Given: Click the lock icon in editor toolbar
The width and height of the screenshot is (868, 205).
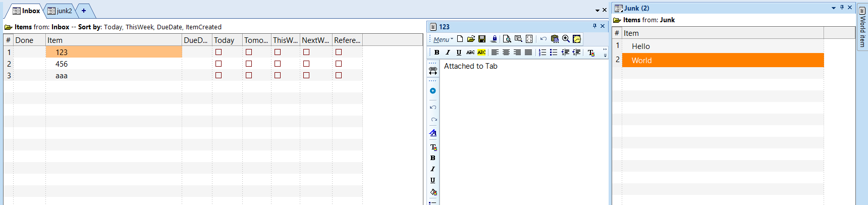Looking at the screenshot, I should tap(494, 39).
